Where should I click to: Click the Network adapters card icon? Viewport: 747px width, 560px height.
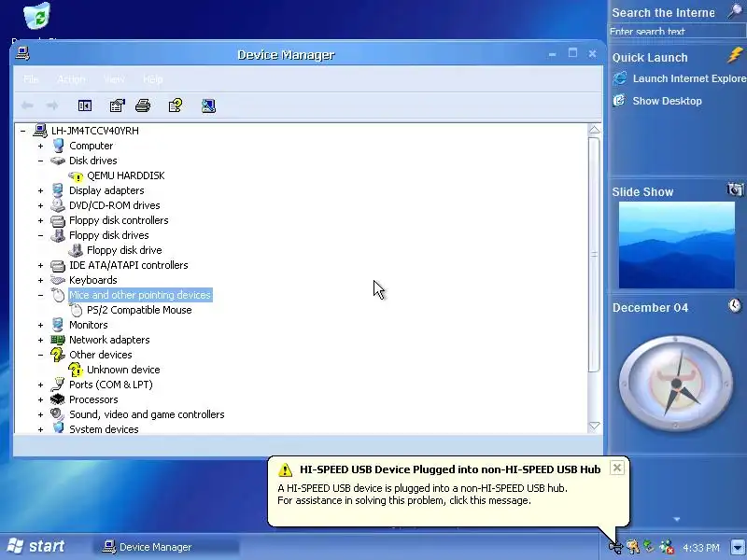(x=58, y=340)
